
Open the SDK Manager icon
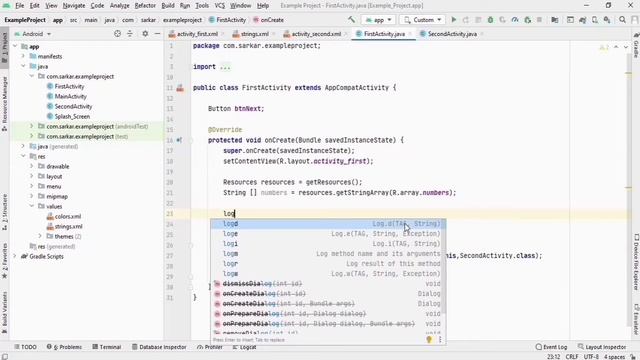click(x=607, y=20)
